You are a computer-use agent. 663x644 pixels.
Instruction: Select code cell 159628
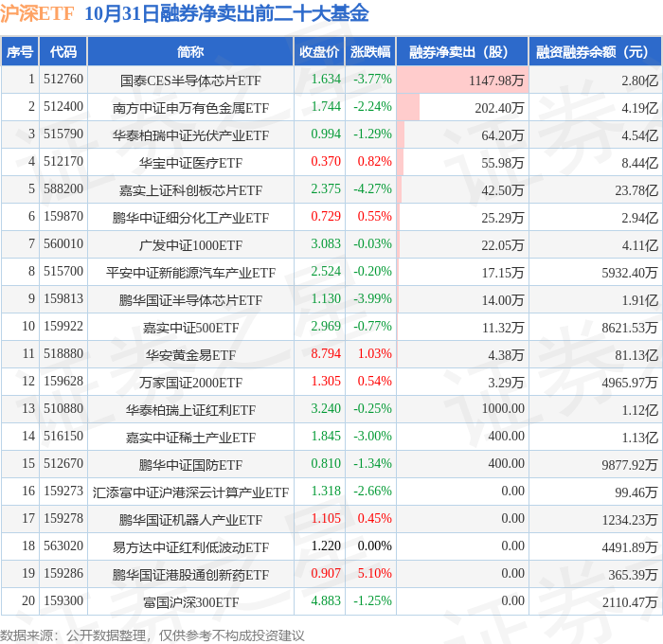[x=63, y=381]
